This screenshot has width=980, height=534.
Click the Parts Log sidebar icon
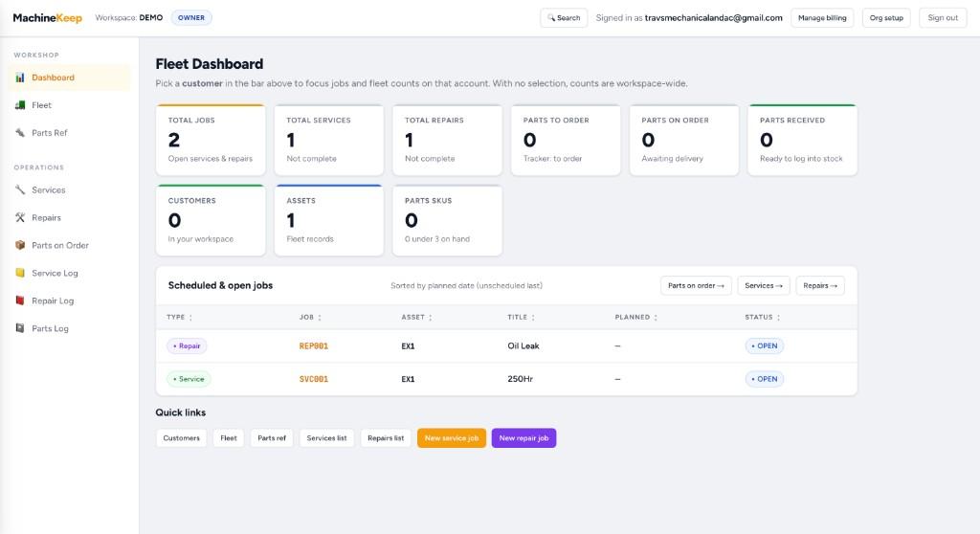coord(20,327)
